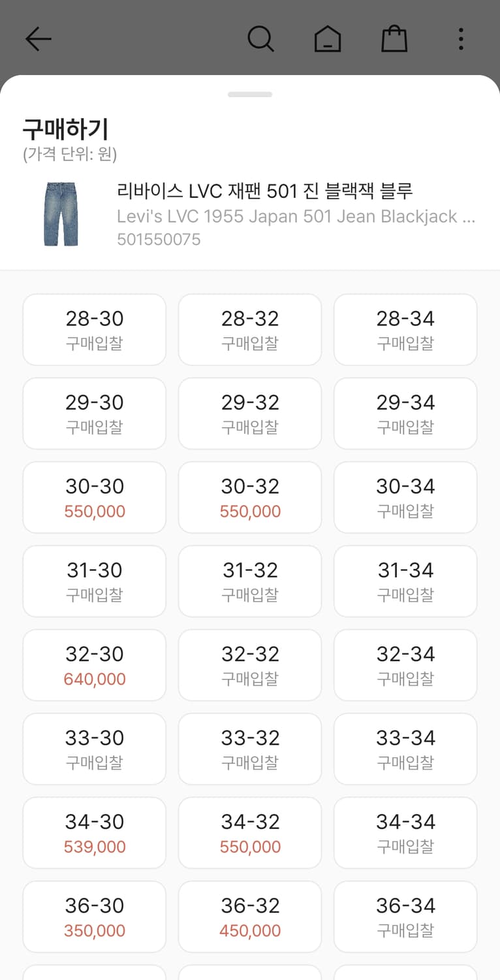Tap the back arrow icon
The height and width of the screenshot is (980, 500).
(x=38, y=39)
